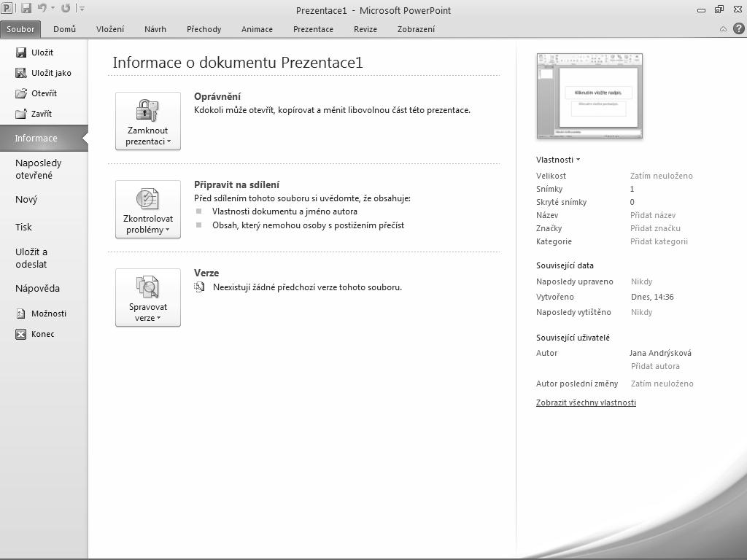The height and width of the screenshot is (560, 747).
Task: Open the Soubor tab
Action: pyautogui.click(x=20, y=29)
